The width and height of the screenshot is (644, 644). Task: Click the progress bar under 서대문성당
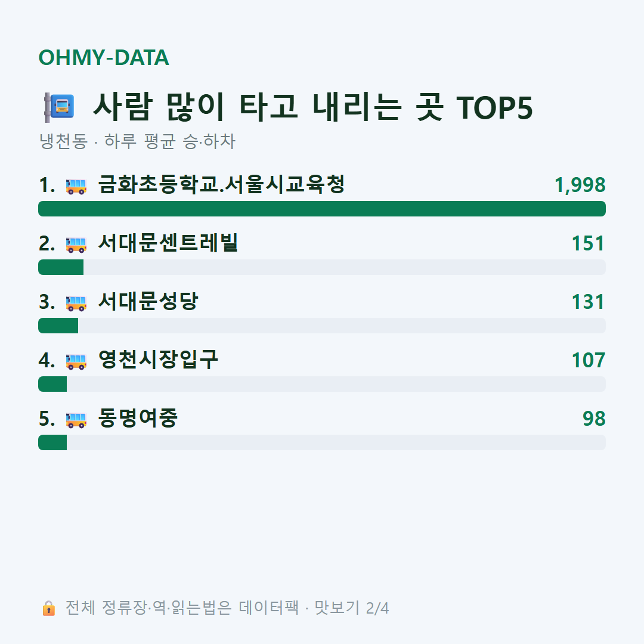pos(322,326)
